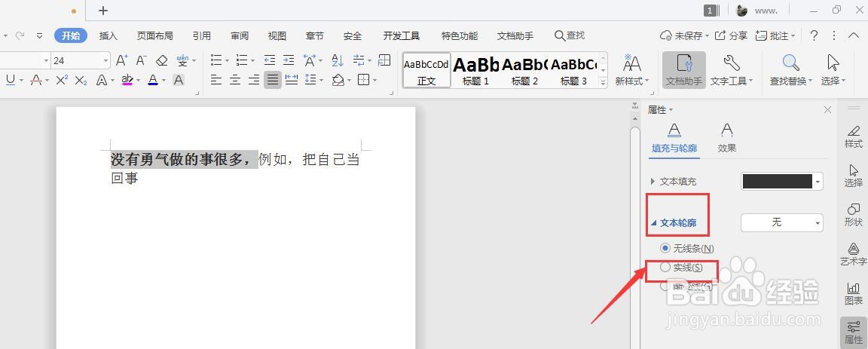Viewport: 868px width, 349px height.
Task: Increase font size with the A+ icon
Action: pyautogui.click(x=122, y=60)
